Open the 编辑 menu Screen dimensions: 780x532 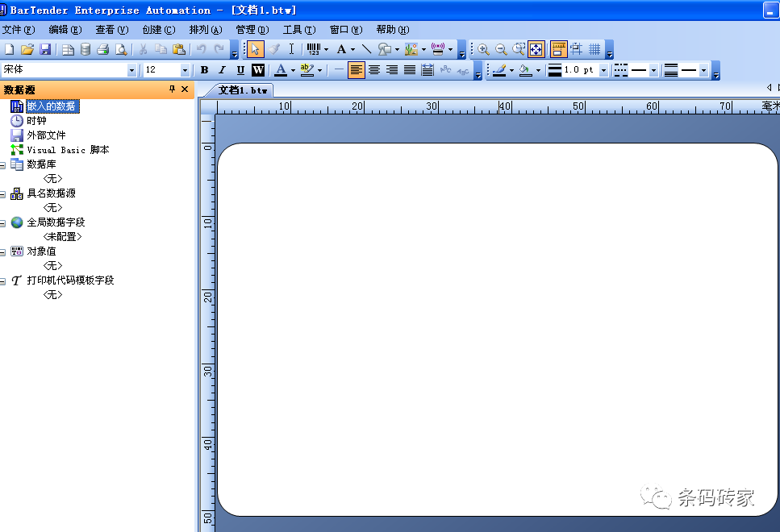65,30
